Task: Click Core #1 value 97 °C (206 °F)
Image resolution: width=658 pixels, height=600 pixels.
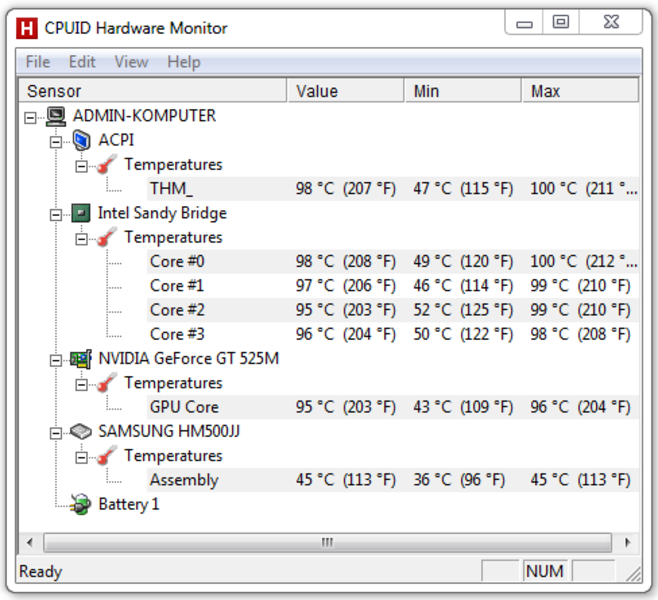Action: 346,286
